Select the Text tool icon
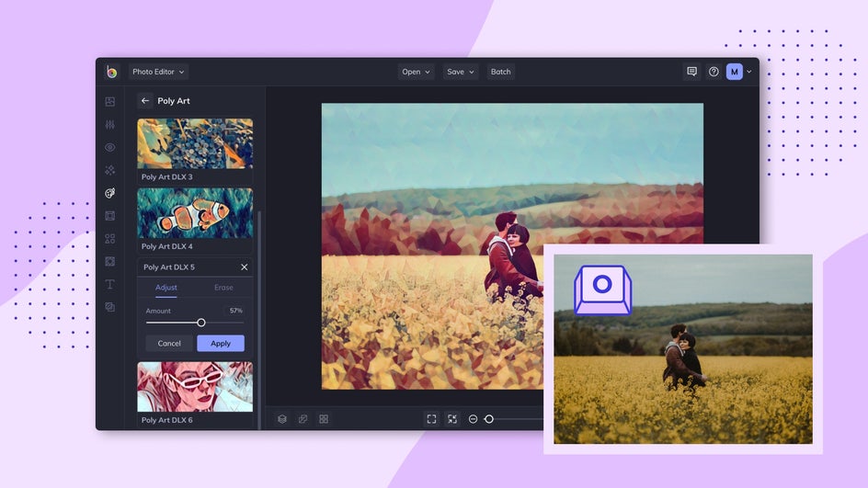868x488 pixels. tap(110, 284)
